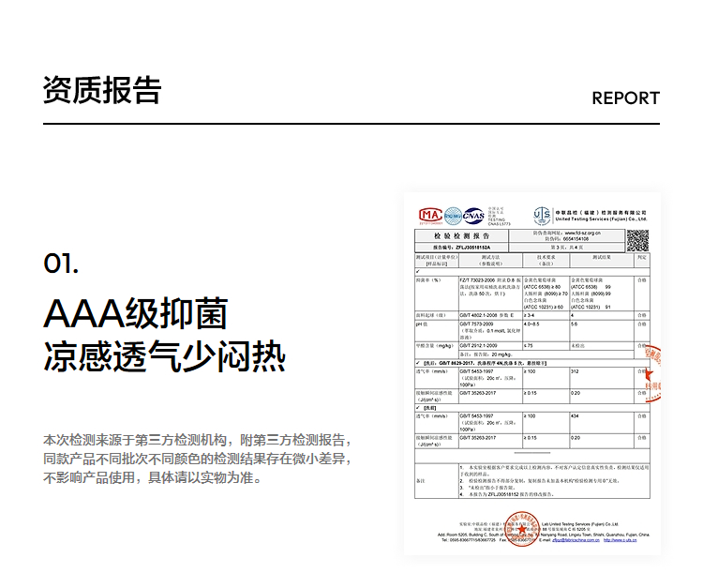Click the 备注 notes section of the report
The height and width of the screenshot is (588, 703).
(x=532, y=481)
